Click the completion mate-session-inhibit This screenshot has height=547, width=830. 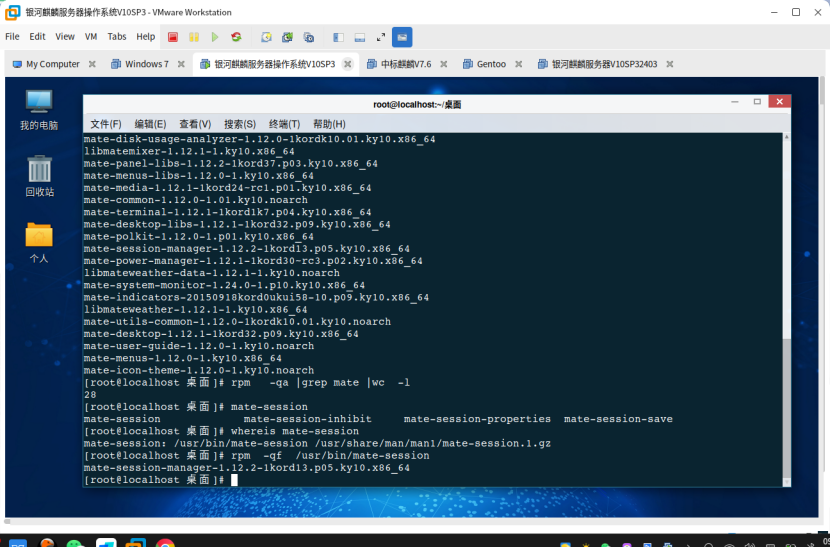click(308, 419)
